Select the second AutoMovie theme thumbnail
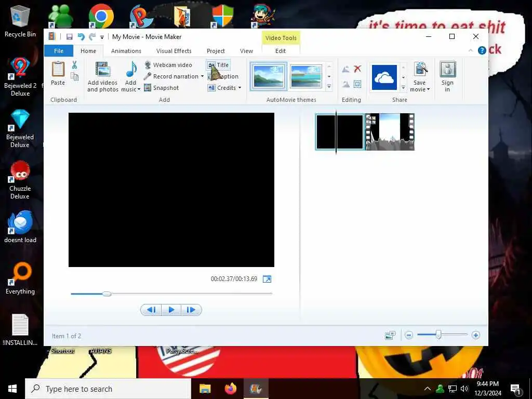 pos(305,76)
